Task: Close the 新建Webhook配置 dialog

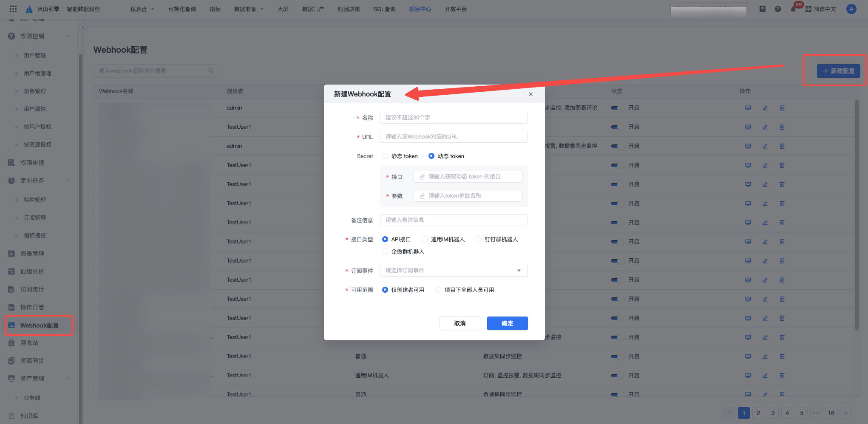Action: coord(530,94)
